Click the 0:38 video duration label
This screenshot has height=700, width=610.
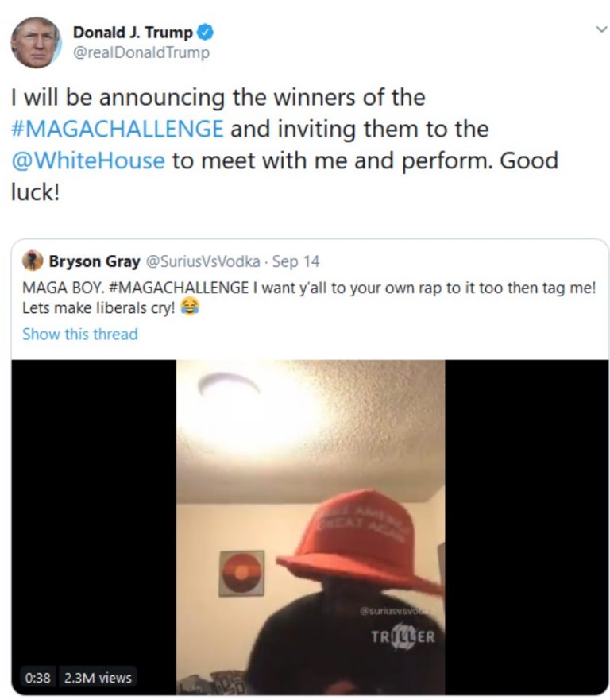pos(38,678)
